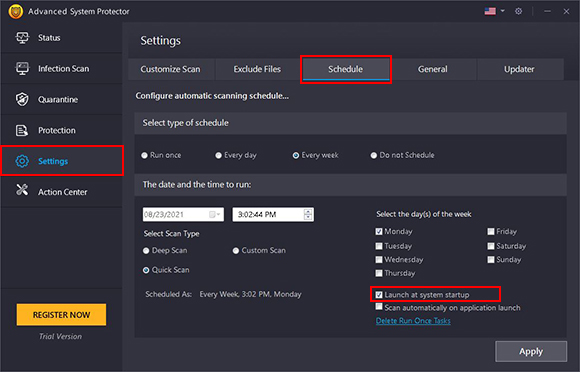The image size is (580, 372).
Task: Select the Deep Scan radio button
Action: 146,251
